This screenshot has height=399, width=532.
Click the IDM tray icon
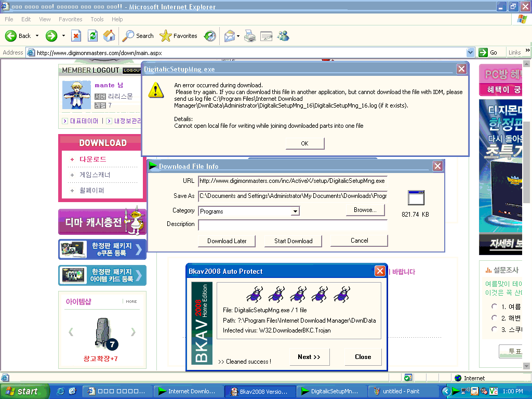point(456,391)
